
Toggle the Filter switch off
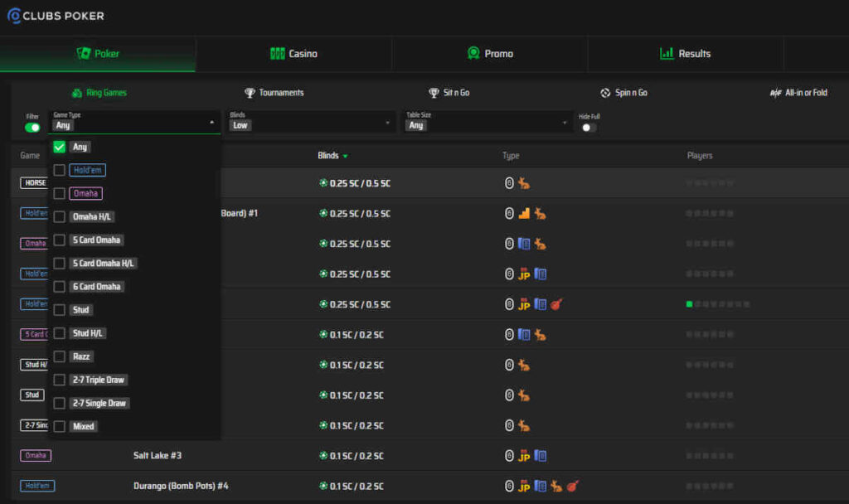[x=32, y=128]
